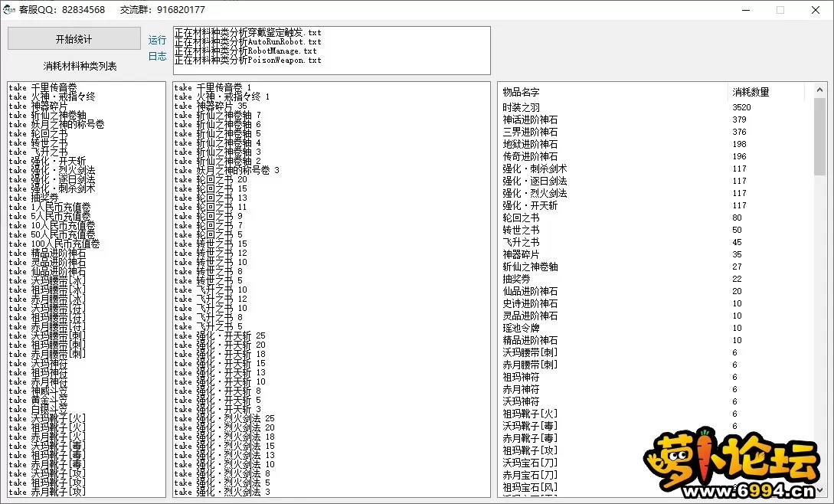This screenshot has width=834, height=504.
Task: Click 'take 转世之书 15' line
Action: point(211,244)
